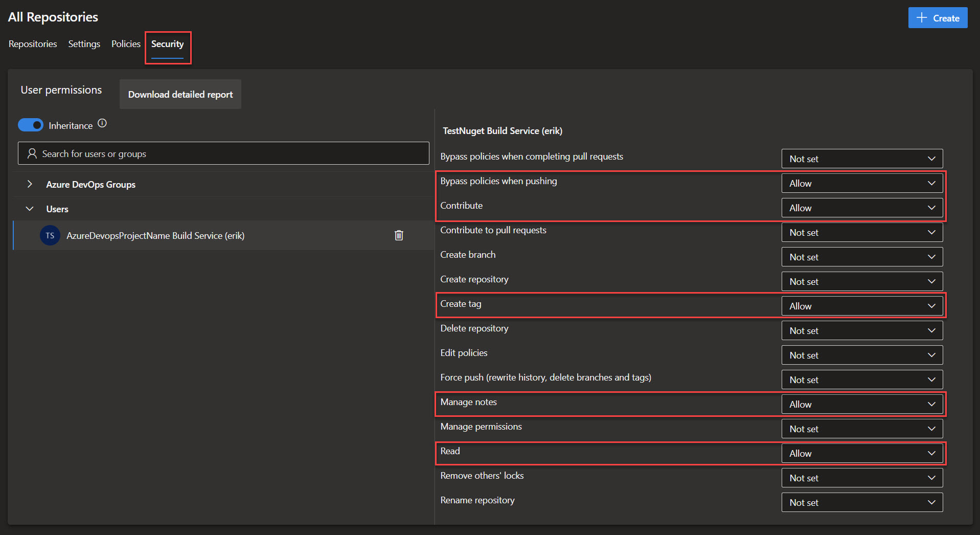Image resolution: width=980 pixels, height=535 pixels.
Task: Click the Create tag label
Action: tap(461, 304)
